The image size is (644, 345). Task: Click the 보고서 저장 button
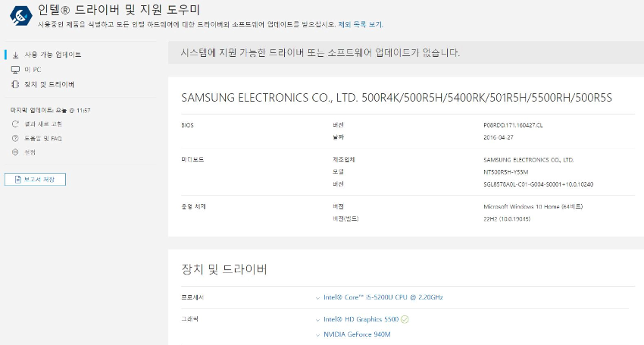35,179
